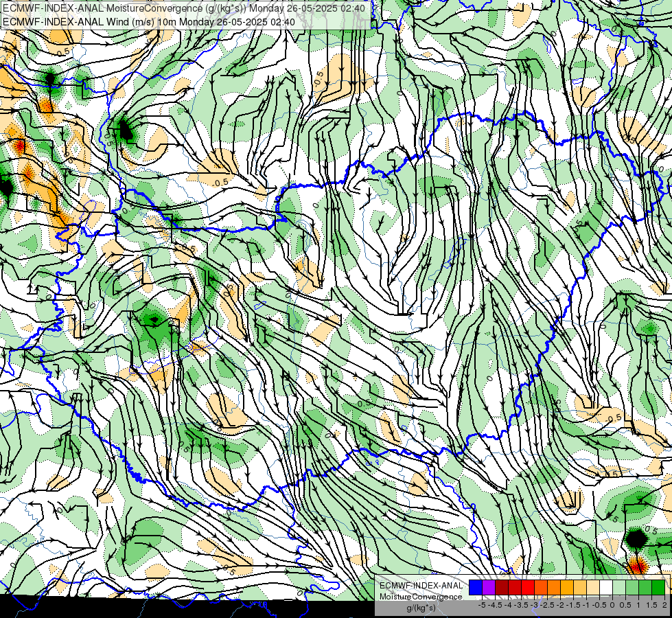Pick the legend swatch between -4 and -3.5
The width and height of the screenshot is (672, 618).
coord(515,588)
